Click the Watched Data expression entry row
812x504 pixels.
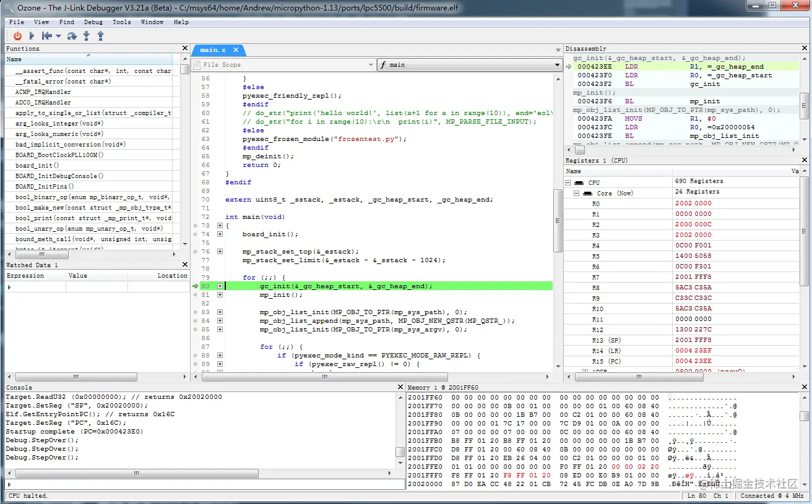36,287
